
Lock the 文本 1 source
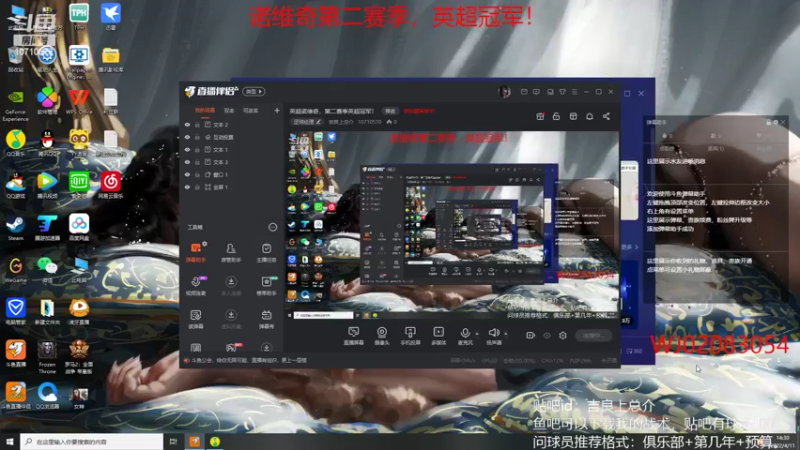pyautogui.click(x=197, y=149)
